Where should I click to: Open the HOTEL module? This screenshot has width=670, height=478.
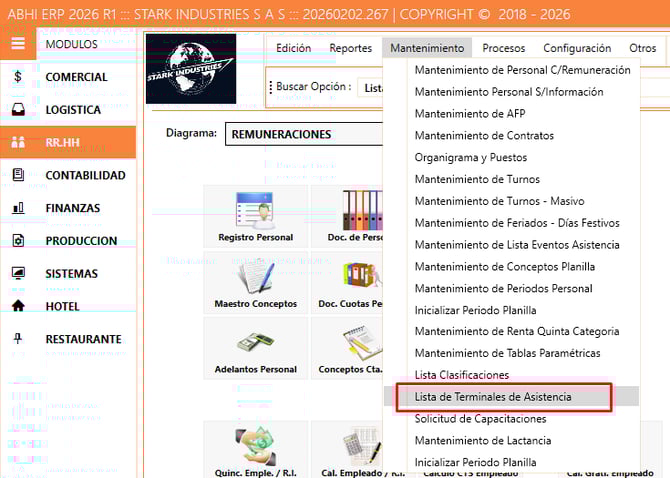point(62,306)
